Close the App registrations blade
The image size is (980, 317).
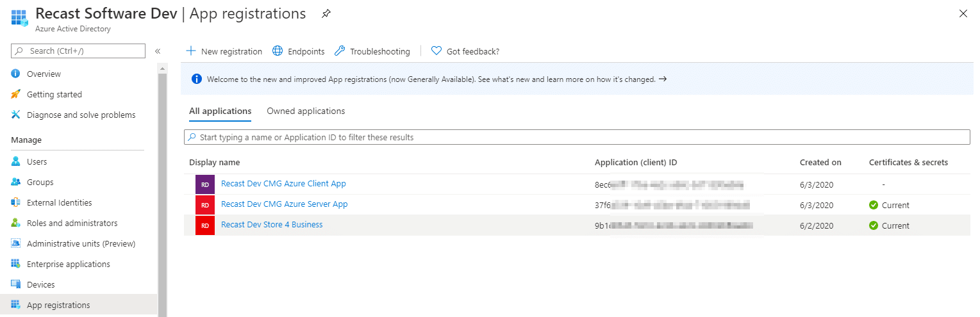963,13
